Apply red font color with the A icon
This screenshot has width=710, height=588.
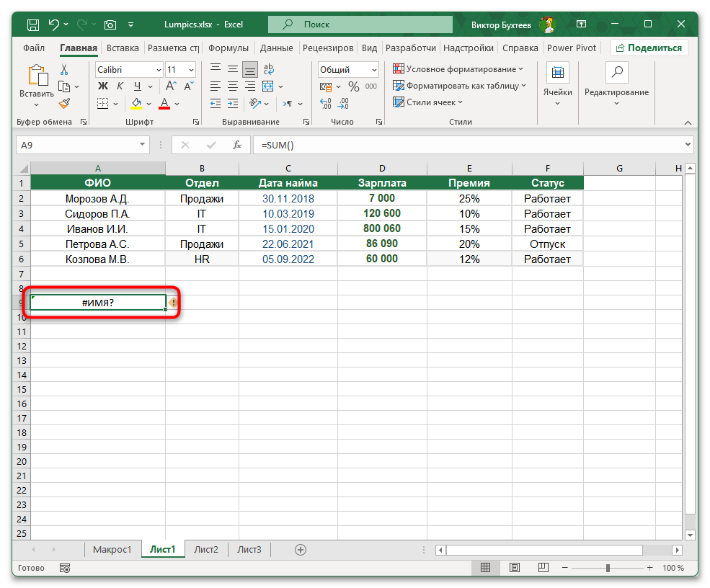pyautogui.click(x=164, y=104)
